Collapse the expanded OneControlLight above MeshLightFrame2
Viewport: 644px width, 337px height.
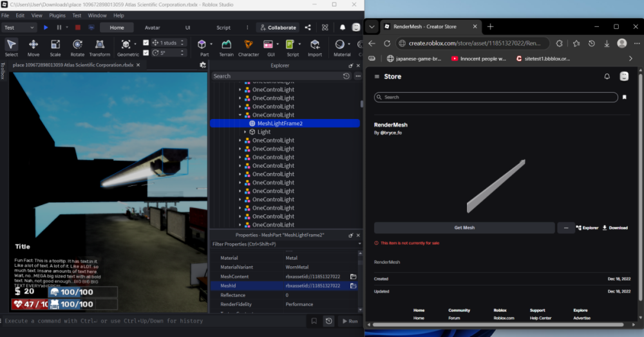[x=240, y=114]
